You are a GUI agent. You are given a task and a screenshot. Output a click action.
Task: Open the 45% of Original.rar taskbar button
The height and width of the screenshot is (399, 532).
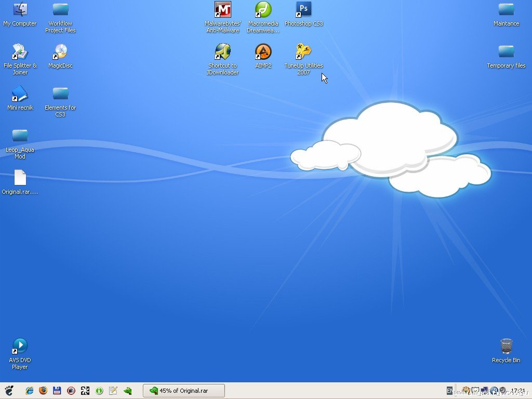pyautogui.click(x=184, y=391)
